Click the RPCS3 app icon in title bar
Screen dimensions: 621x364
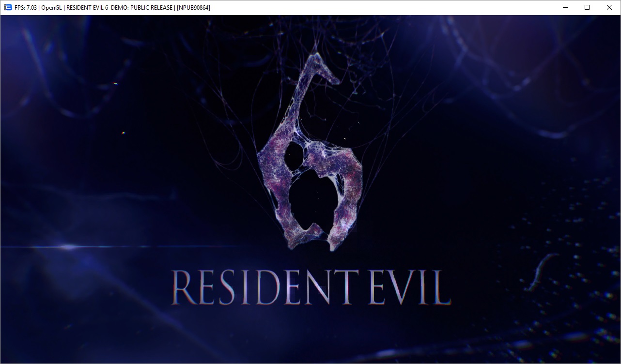tap(8, 7)
